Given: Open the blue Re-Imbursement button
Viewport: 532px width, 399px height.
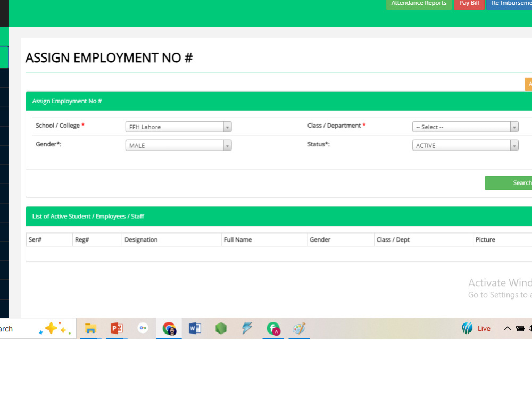Looking at the screenshot, I should pyautogui.click(x=509, y=4).
